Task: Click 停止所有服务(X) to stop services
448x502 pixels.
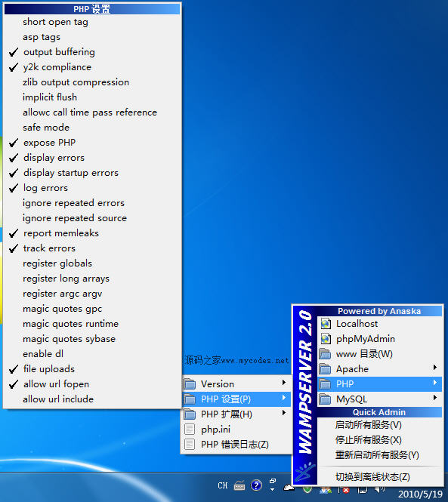Action: [x=369, y=440]
